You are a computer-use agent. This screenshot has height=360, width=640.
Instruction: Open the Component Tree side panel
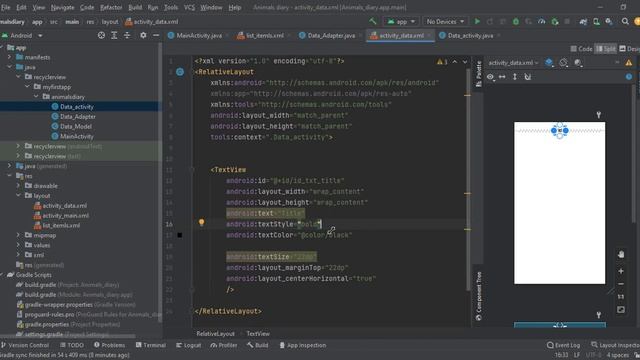[x=478, y=296]
